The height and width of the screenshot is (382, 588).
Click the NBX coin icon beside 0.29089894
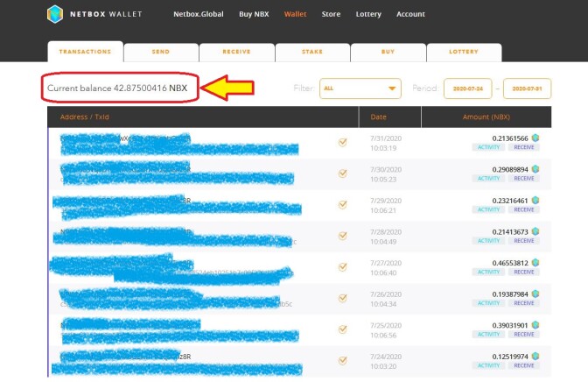tap(535, 169)
